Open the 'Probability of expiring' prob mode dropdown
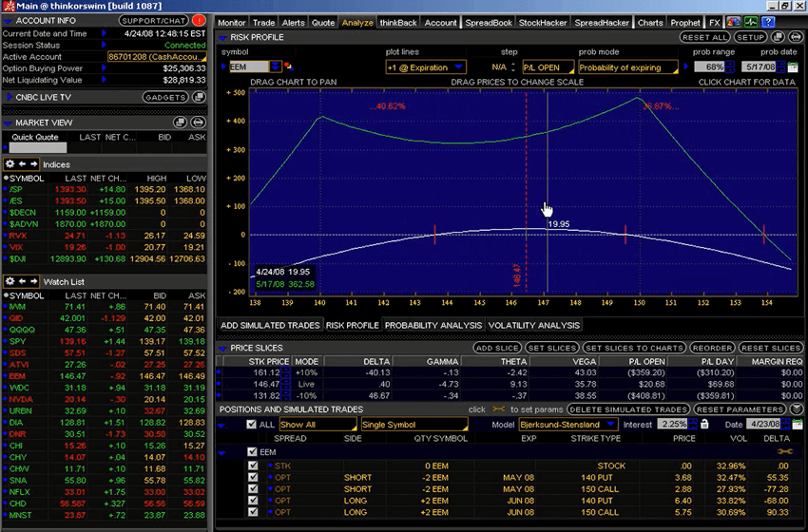Viewport: 808px width, 532px height. click(x=628, y=67)
